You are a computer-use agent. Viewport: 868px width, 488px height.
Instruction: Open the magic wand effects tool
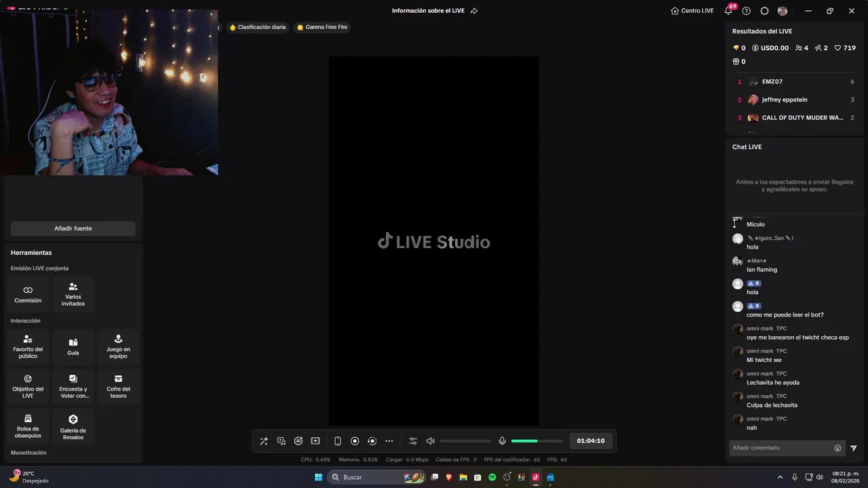point(264,441)
